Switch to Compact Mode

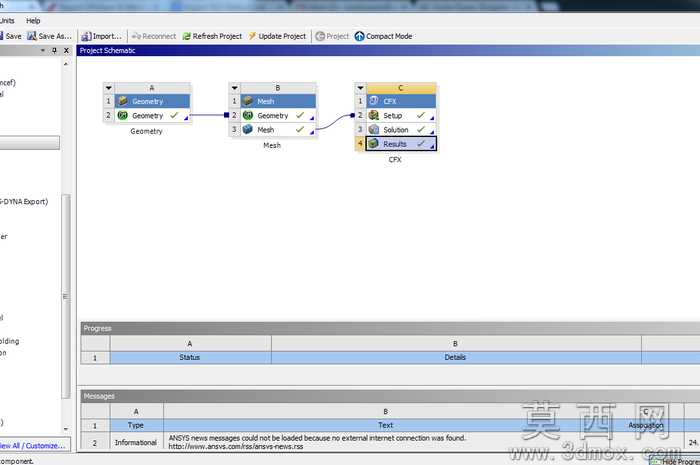[383, 36]
